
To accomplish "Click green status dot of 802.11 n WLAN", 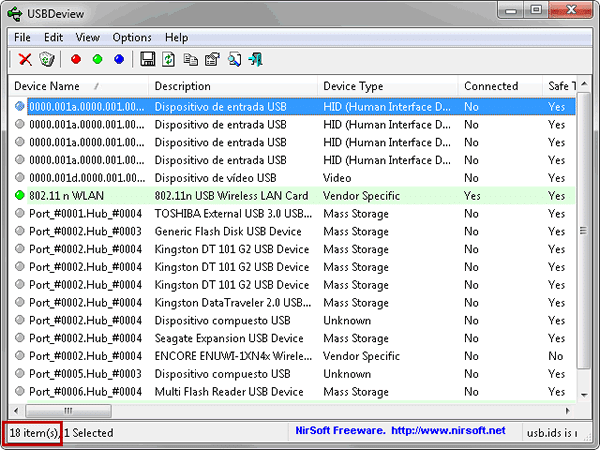I will (20, 196).
